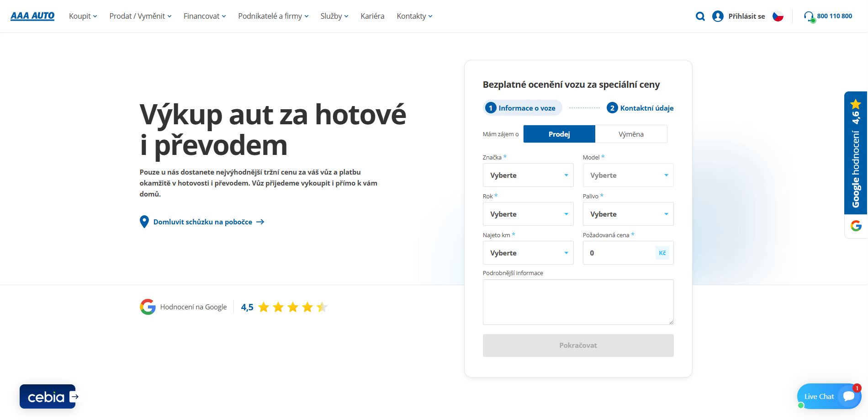The width and height of the screenshot is (868, 420).
Task: Expand the Služby menu
Action: click(334, 16)
